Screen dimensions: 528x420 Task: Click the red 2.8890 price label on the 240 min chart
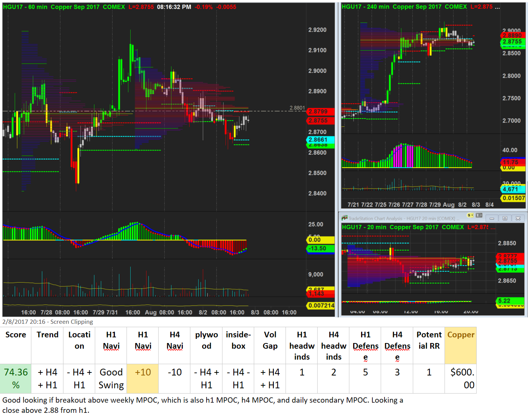[513, 35]
